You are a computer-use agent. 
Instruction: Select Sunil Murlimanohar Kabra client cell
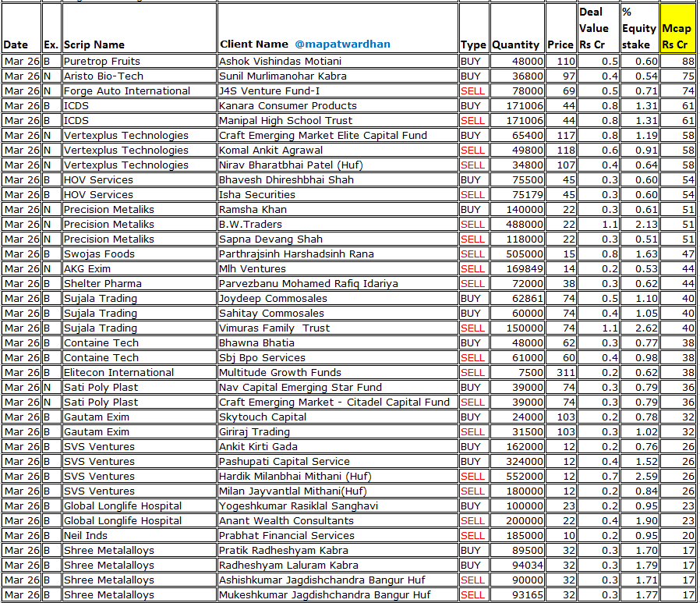(x=338, y=76)
